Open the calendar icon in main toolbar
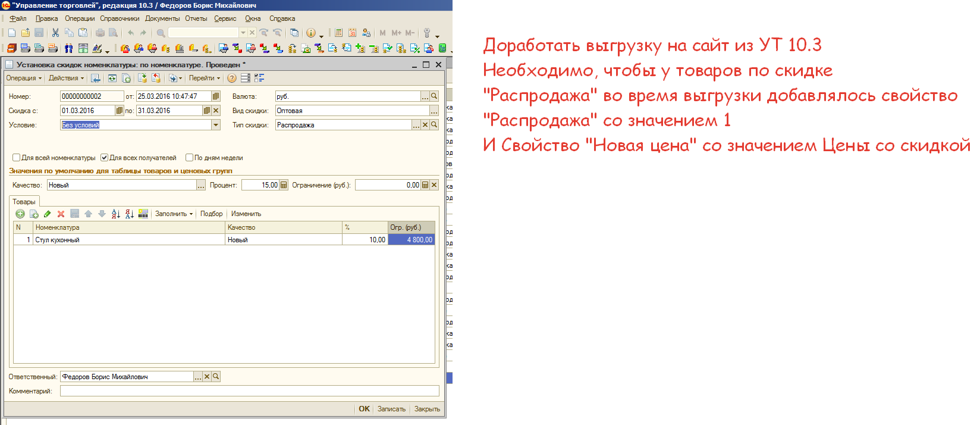Image resolution: width=980 pixels, height=425 pixels. click(x=352, y=33)
